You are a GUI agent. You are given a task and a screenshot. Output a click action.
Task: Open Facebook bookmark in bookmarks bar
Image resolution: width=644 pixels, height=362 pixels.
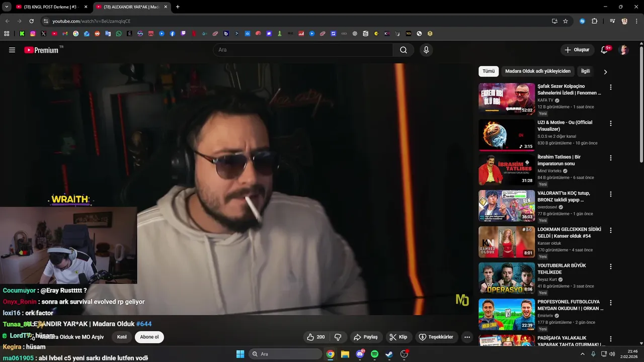[x=173, y=34]
